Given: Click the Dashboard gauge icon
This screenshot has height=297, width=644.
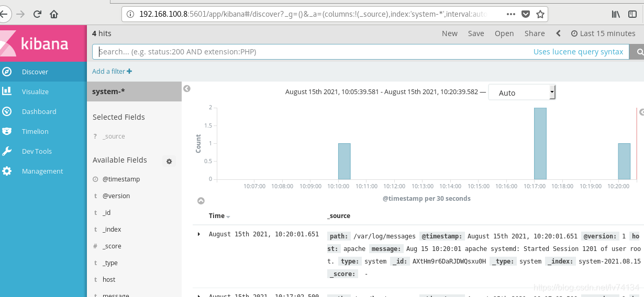Looking at the screenshot, I should [7, 111].
